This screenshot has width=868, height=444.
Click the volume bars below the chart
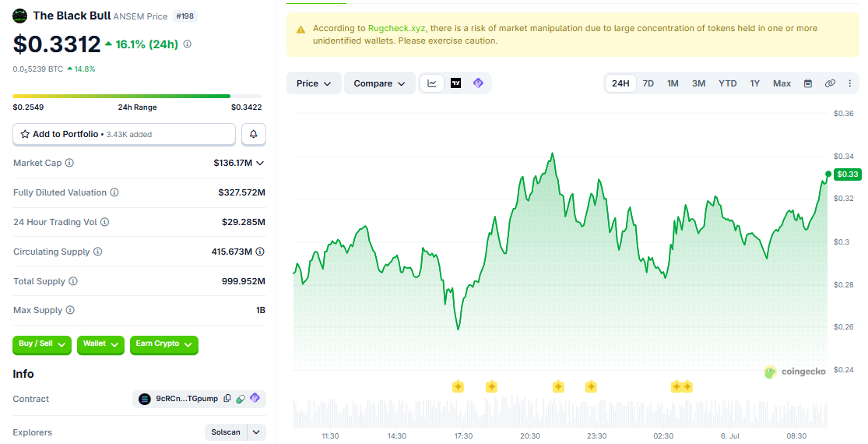560,412
